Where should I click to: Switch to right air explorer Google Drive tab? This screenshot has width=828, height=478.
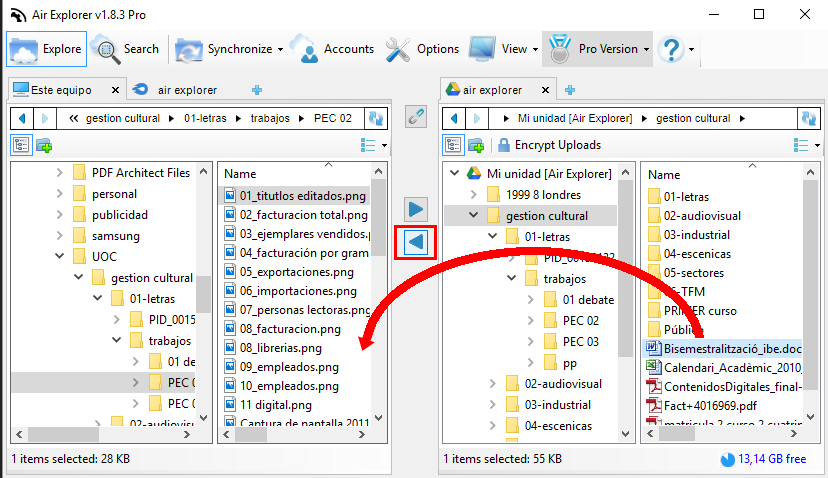tap(485, 90)
